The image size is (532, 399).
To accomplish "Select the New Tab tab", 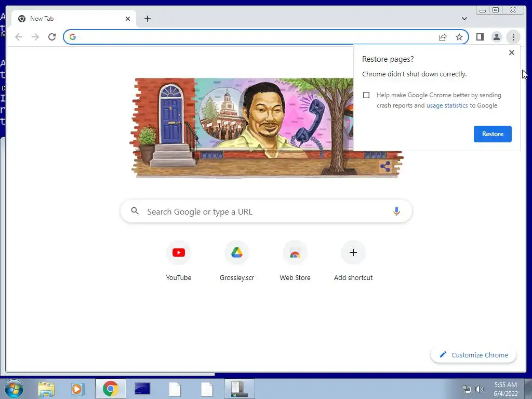I will point(74,19).
